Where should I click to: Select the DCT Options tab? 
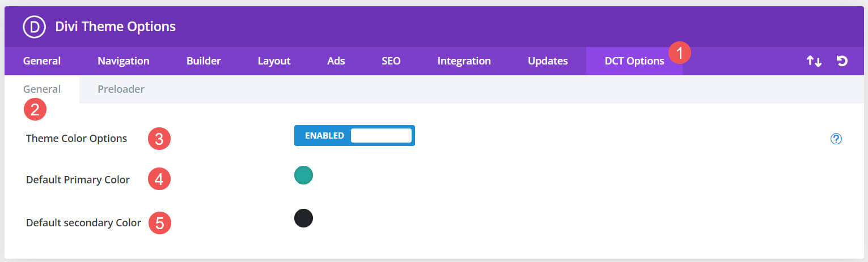tap(634, 61)
